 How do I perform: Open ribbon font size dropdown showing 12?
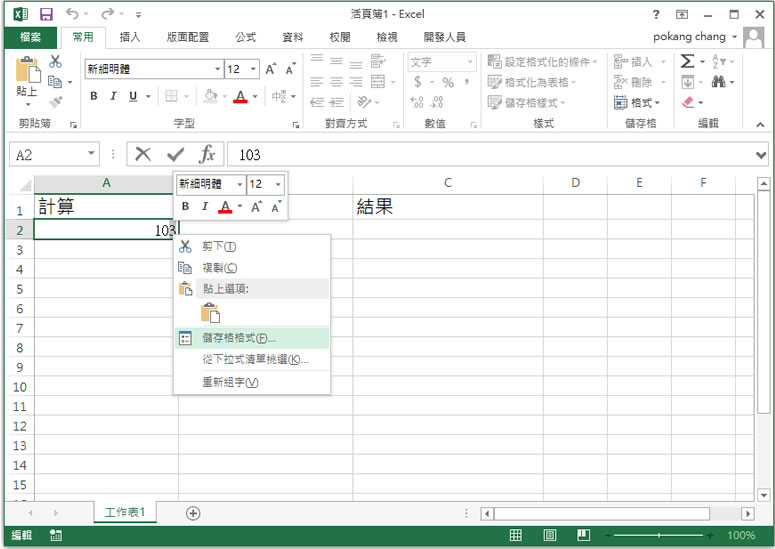point(253,69)
